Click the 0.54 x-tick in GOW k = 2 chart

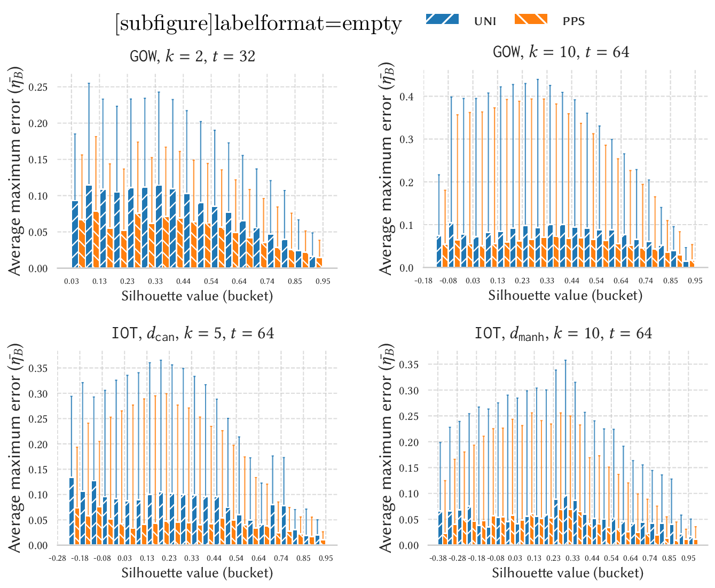(211, 281)
